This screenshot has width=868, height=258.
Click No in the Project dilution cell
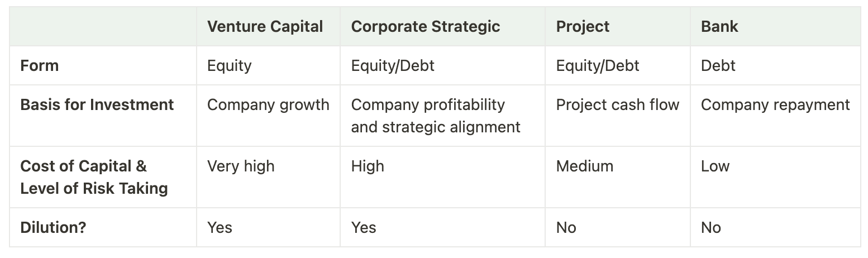(x=566, y=227)
